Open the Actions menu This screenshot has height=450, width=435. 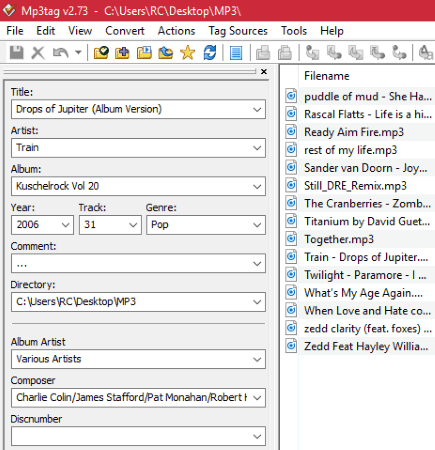176,31
